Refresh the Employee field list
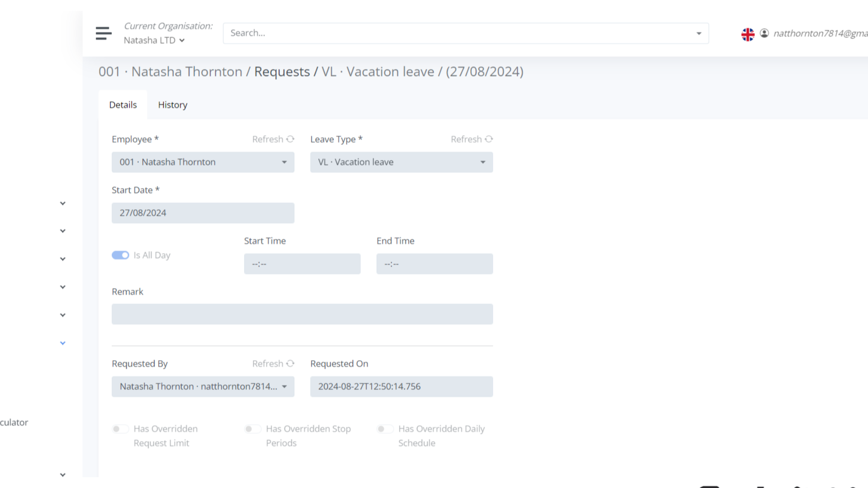This screenshot has height=488, width=868. [273, 139]
